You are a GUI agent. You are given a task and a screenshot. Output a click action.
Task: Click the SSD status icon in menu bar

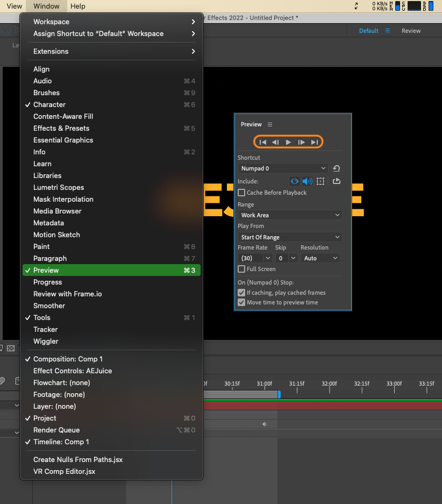(x=428, y=6)
